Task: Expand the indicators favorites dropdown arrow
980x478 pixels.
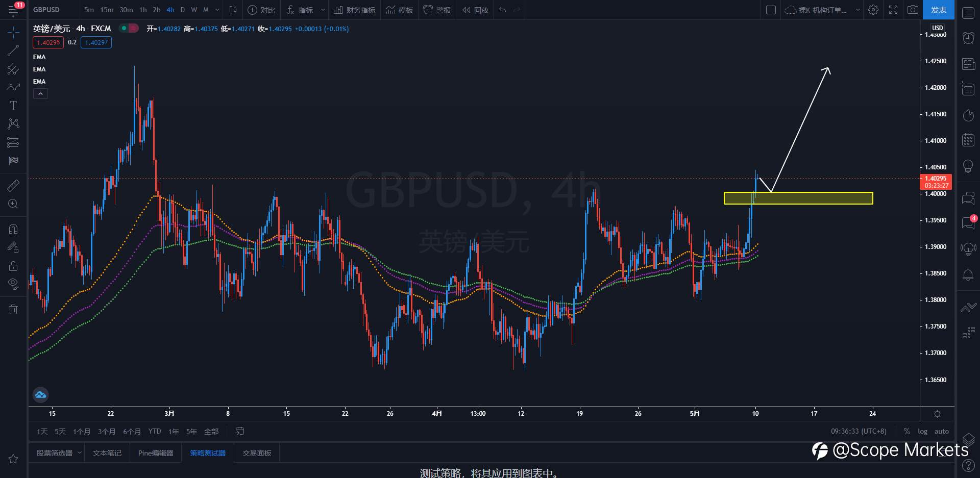Action: [323, 10]
